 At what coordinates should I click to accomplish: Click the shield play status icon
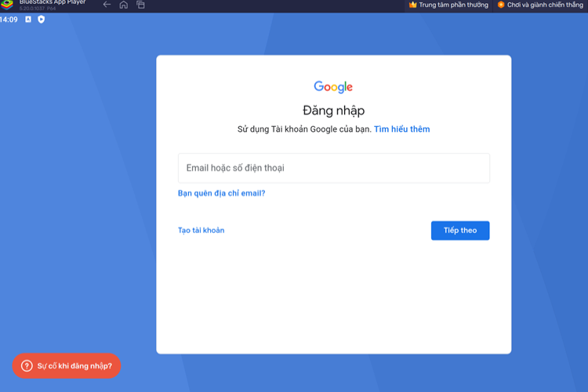[x=42, y=19]
